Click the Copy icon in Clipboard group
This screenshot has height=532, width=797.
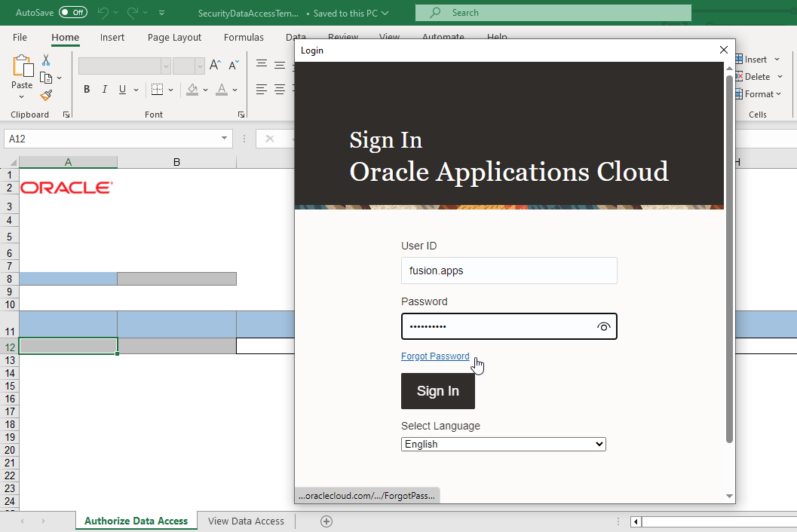[46, 78]
